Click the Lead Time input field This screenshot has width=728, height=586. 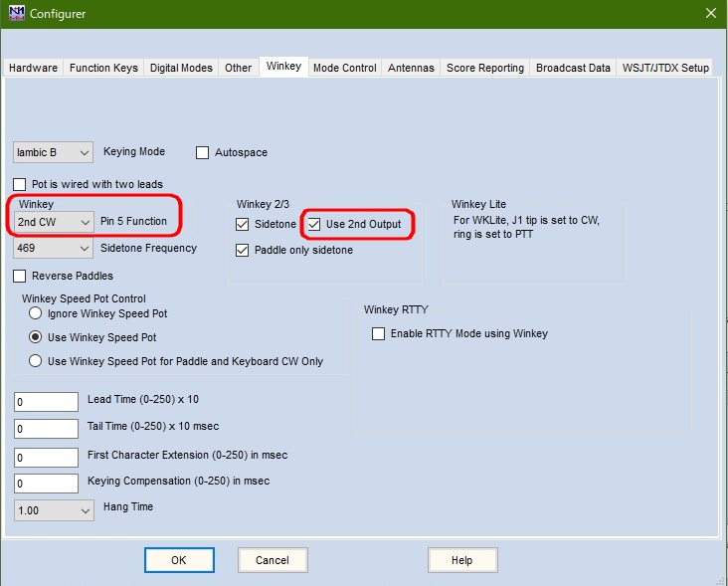pyautogui.click(x=46, y=402)
